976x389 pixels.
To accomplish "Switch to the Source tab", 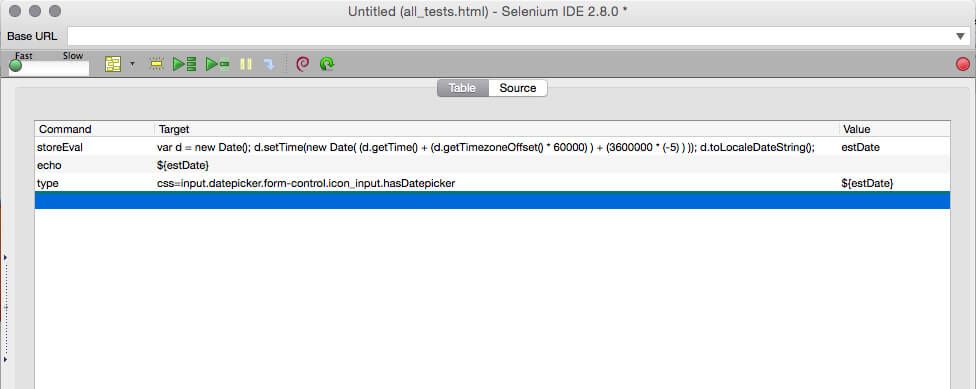I will 518,88.
